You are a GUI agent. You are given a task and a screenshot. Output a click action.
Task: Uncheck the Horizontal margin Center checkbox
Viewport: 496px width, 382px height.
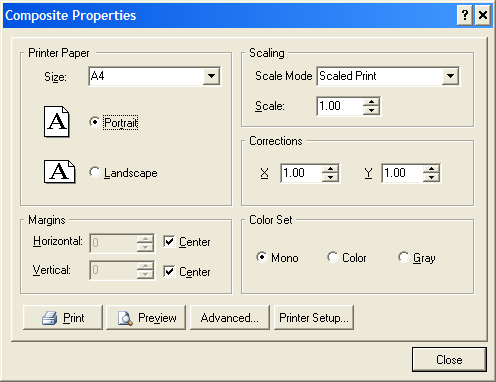[169, 241]
